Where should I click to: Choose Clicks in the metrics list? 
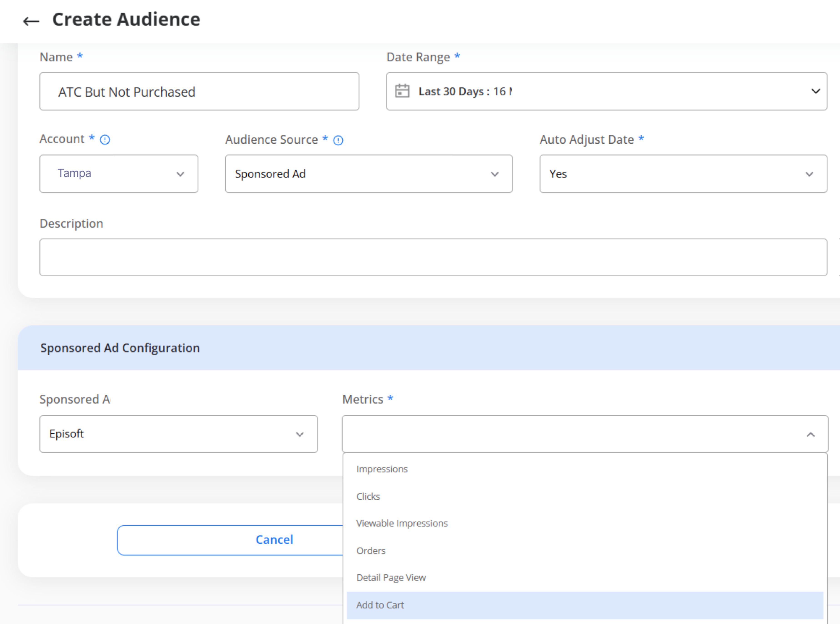[368, 496]
